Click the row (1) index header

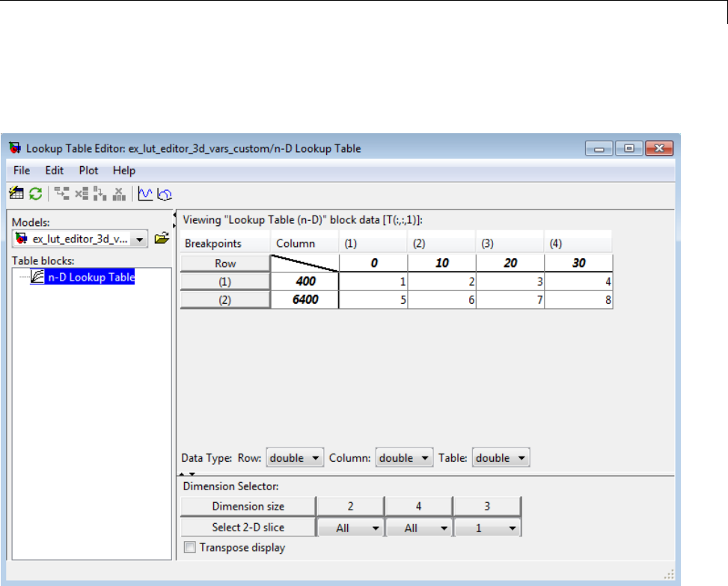click(225, 281)
